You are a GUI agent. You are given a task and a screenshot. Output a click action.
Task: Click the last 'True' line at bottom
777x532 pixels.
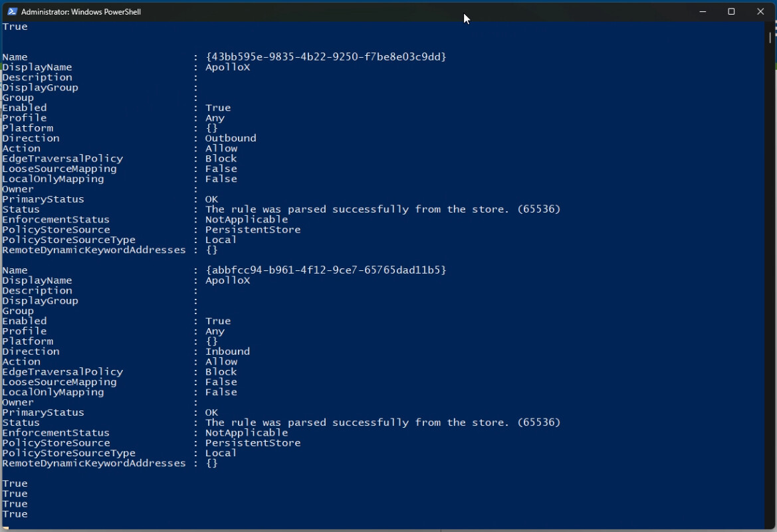(15, 514)
